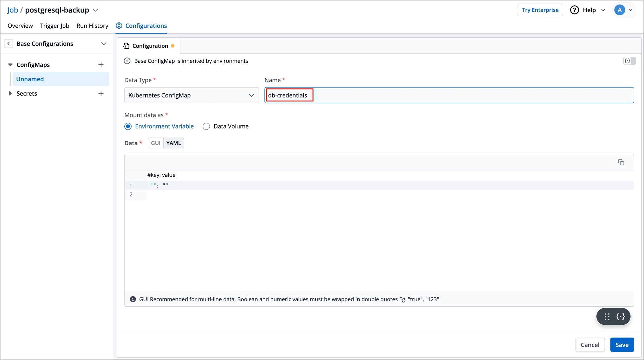This screenshot has height=360, width=644.
Task: Select Data Volume radio option
Action: [x=206, y=126]
